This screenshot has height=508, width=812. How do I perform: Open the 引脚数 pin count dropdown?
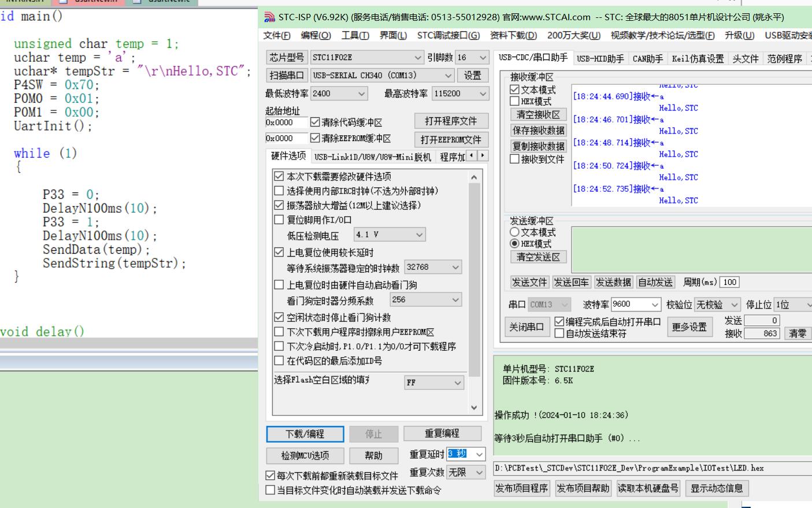pos(472,57)
